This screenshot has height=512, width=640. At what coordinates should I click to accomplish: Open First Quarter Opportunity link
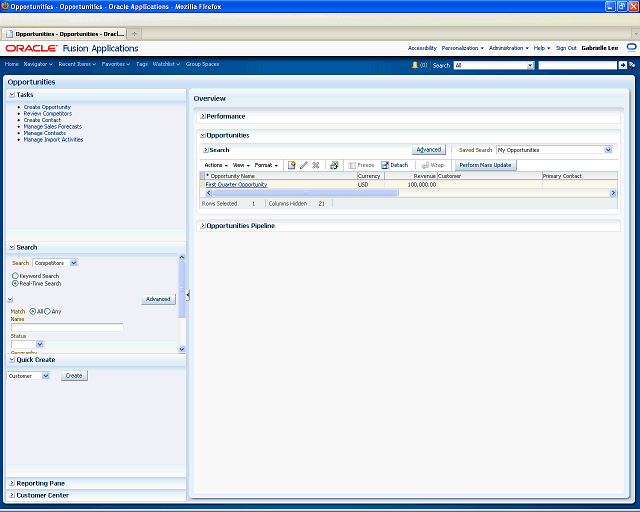236,185
